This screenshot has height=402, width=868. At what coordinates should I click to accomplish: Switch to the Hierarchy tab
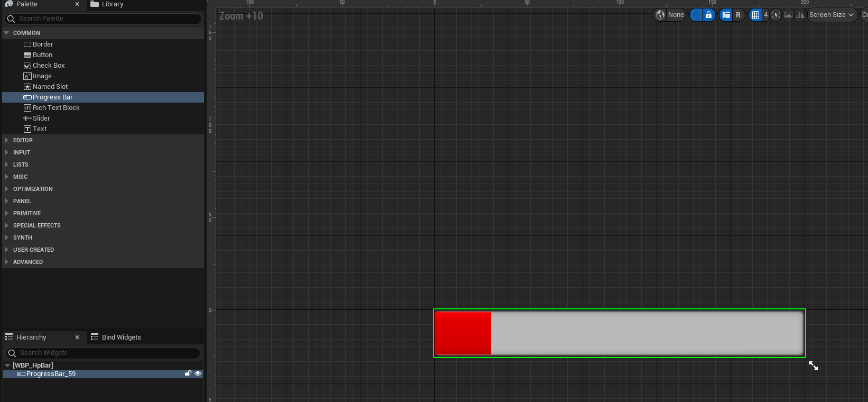(x=31, y=337)
